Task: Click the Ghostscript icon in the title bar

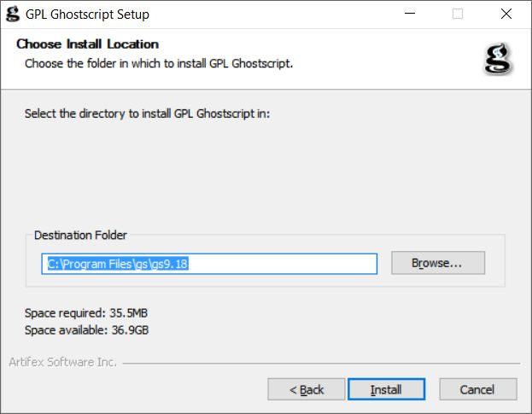Action: 12,14
